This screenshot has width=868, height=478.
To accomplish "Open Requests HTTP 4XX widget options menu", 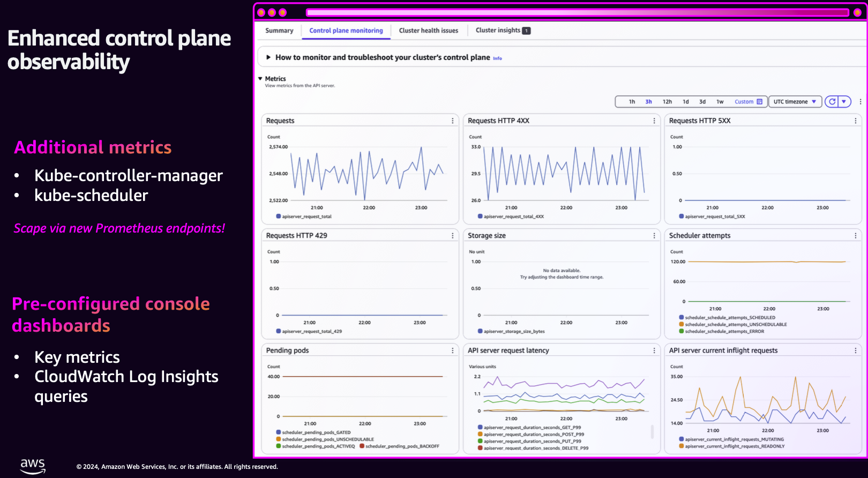I will [654, 121].
